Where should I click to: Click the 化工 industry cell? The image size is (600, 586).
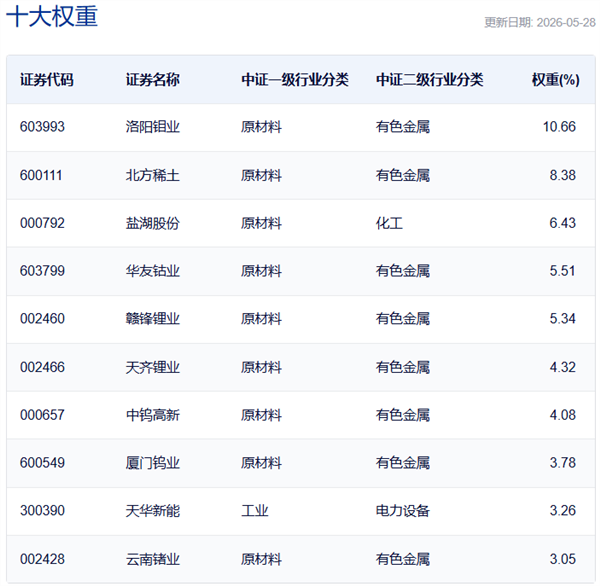click(x=389, y=223)
